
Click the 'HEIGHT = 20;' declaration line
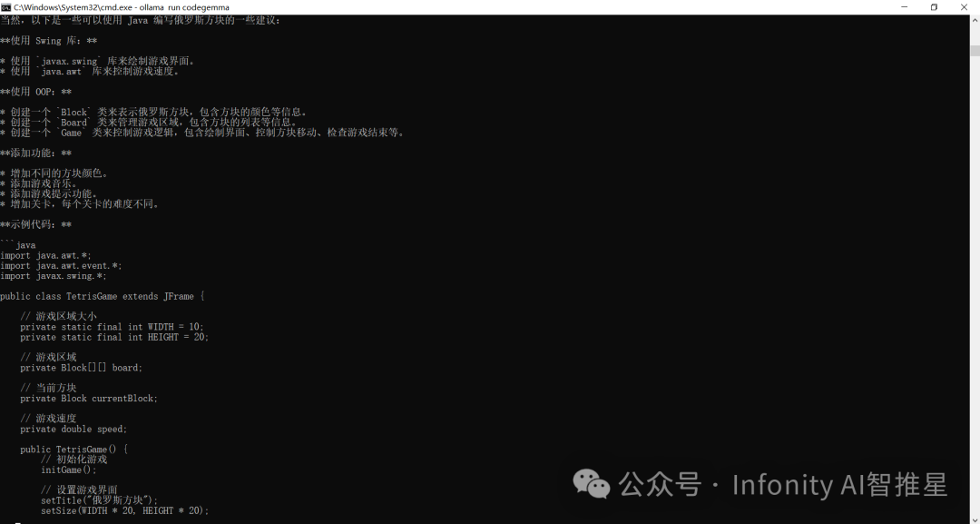(115, 337)
